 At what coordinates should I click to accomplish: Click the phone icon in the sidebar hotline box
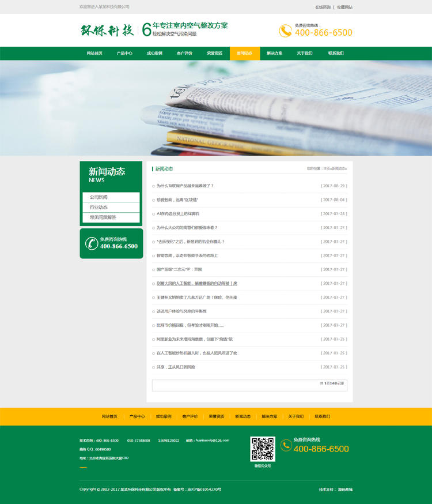pyautogui.click(x=92, y=243)
